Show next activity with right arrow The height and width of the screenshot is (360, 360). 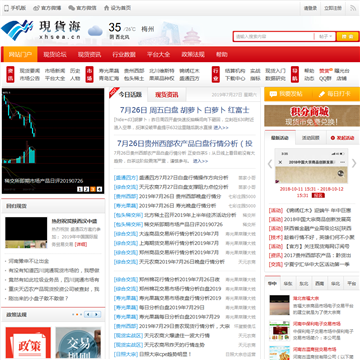tap(354, 164)
